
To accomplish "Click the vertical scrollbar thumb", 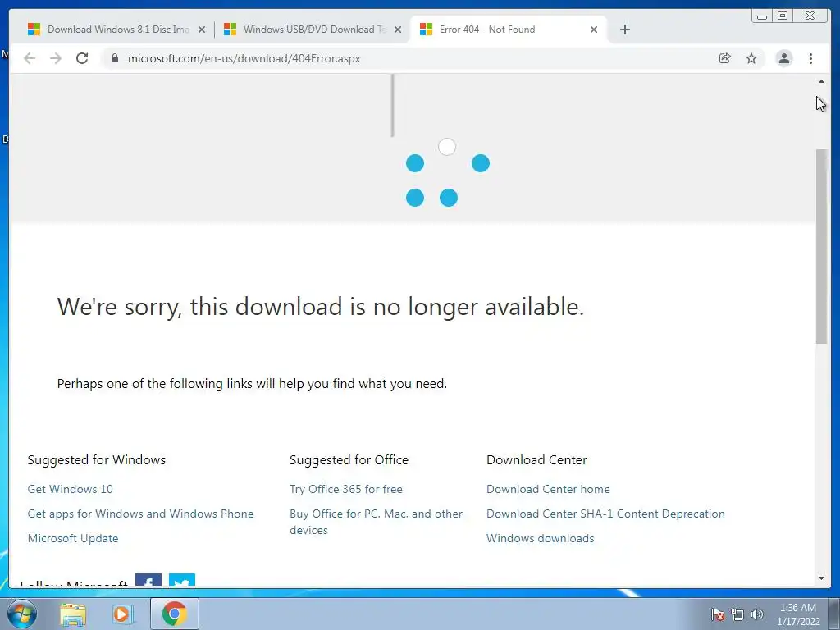I will click(821, 246).
